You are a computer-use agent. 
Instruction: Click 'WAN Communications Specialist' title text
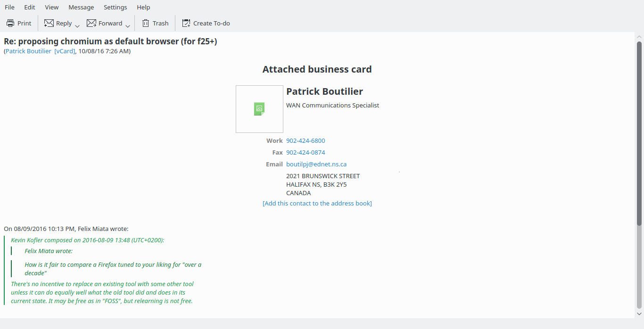click(333, 105)
